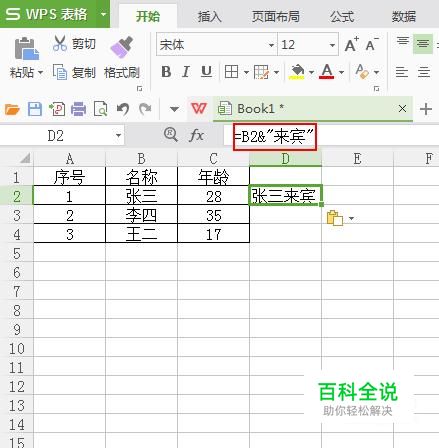Redo the last action
The width and height of the screenshot is (439, 448).
pos(145,109)
